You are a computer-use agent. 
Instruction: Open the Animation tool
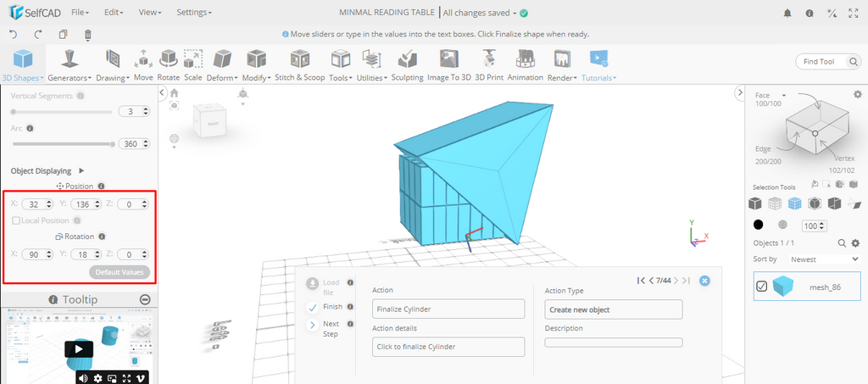[526, 64]
